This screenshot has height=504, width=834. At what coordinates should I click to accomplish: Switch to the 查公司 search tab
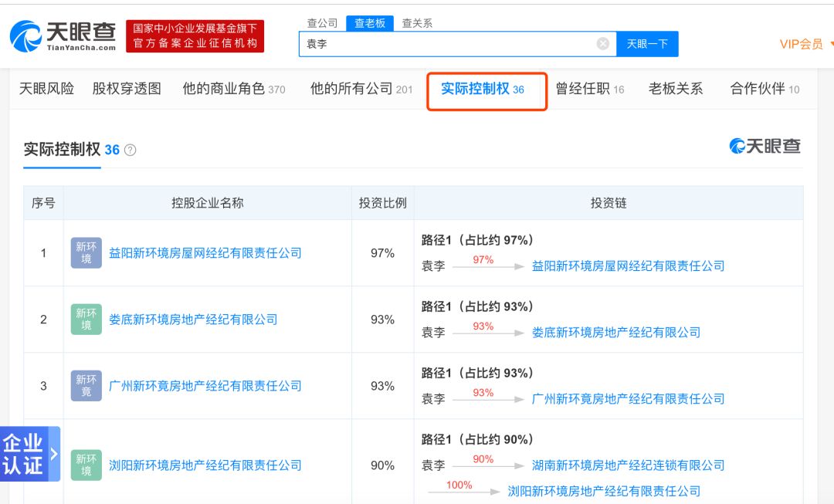tap(322, 23)
